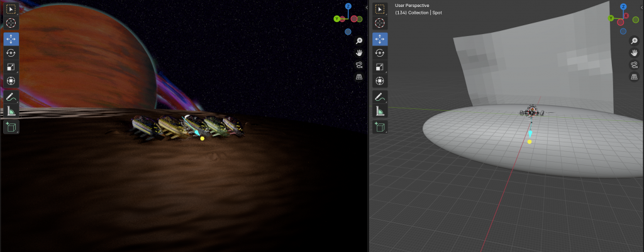Toggle perspective/orthographic grid in right viewport
644x252 pixels.
(x=635, y=77)
